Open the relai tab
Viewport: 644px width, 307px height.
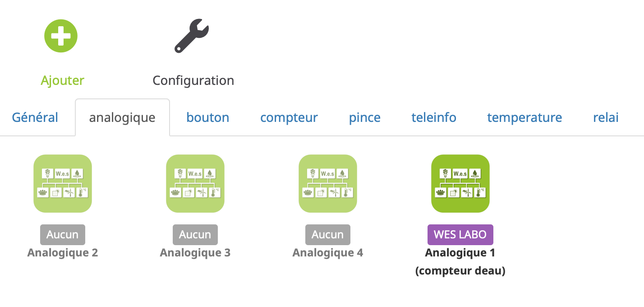pyautogui.click(x=606, y=117)
